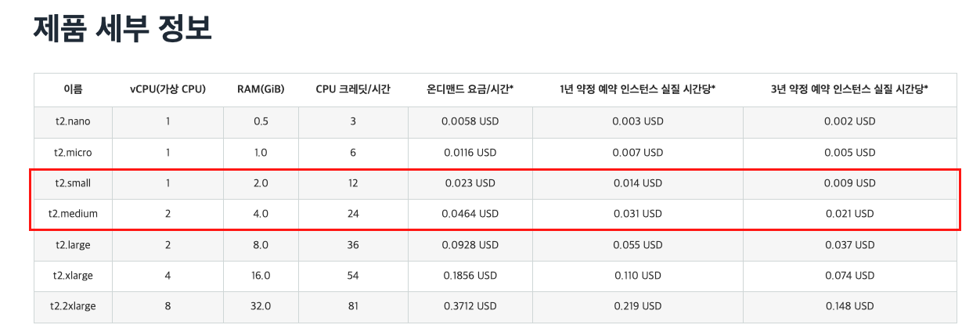
Task: Click CPU credit value 6 for t2.micro
Action: pos(353,153)
